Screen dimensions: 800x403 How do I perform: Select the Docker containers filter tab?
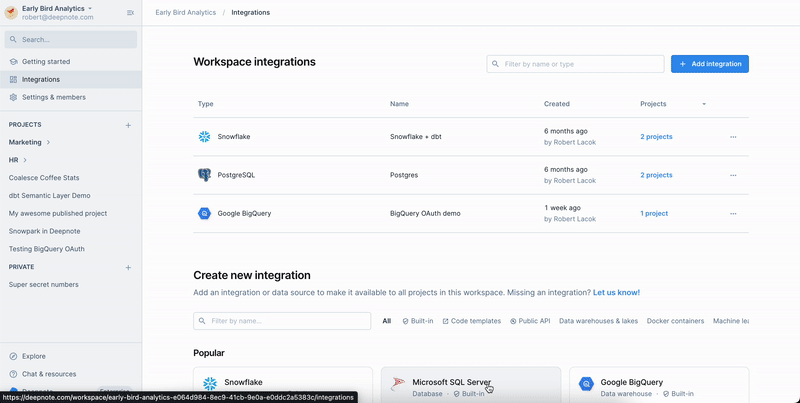pyautogui.click(x=676, y=321)
